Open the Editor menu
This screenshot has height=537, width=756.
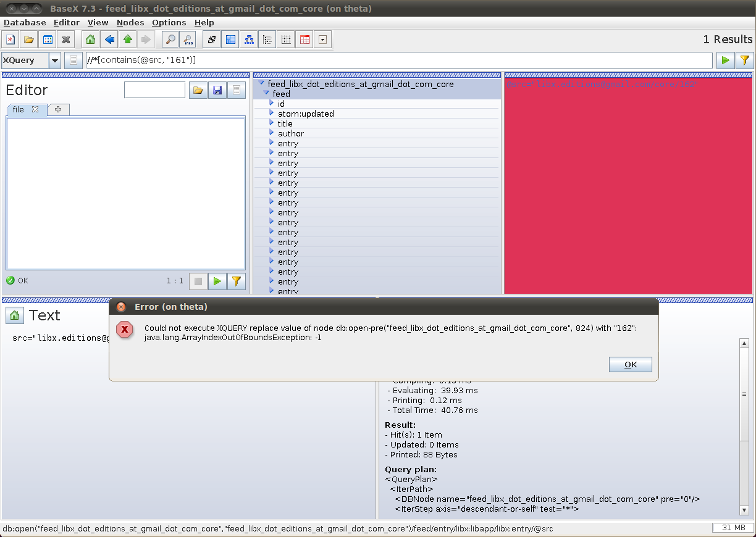(67, 23)
